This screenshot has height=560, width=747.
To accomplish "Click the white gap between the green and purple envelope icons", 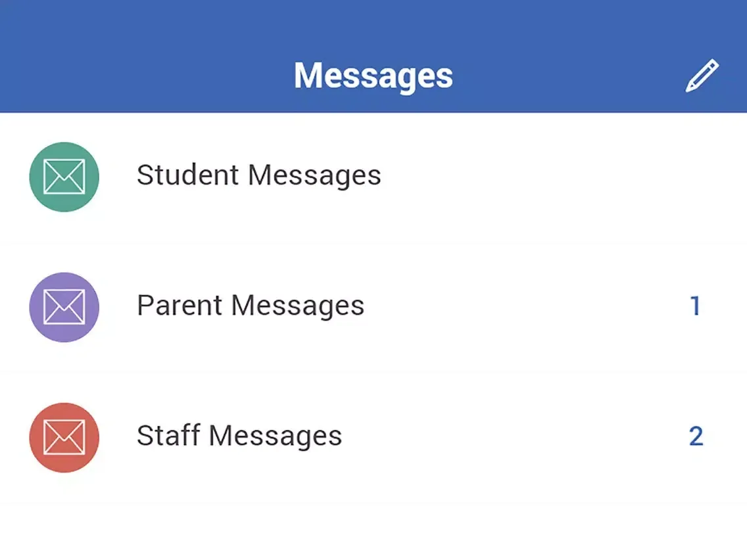I will coord(64,242).
